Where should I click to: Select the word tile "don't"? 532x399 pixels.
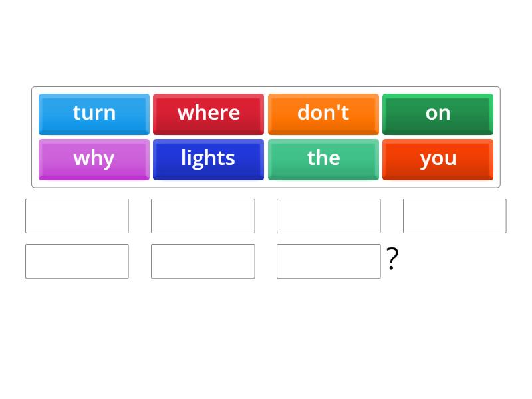pyautogui.click(x=323, y=113)
